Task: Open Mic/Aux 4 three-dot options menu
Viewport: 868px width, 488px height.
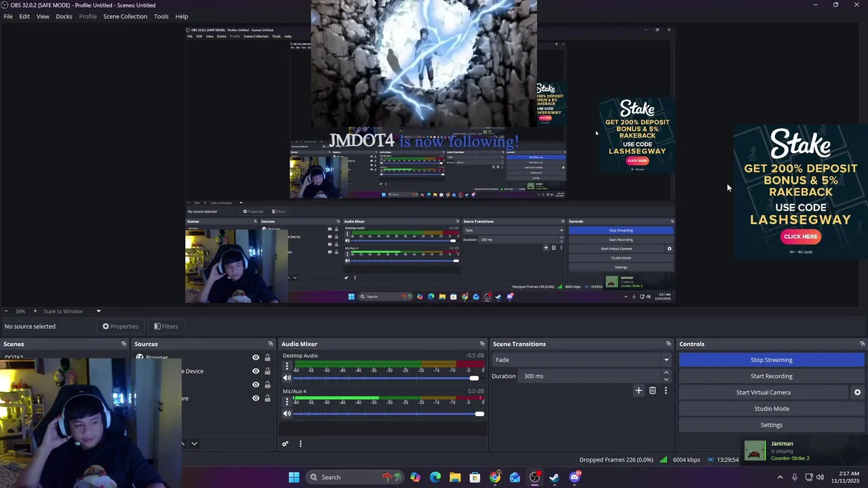Action: pyautogui.click(x=287, y=401)
